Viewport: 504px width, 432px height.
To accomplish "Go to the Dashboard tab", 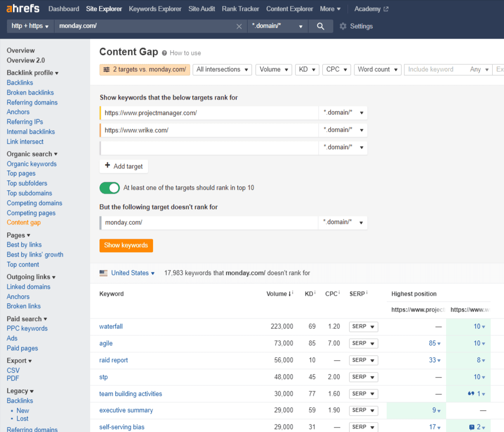I will [64, 9].
